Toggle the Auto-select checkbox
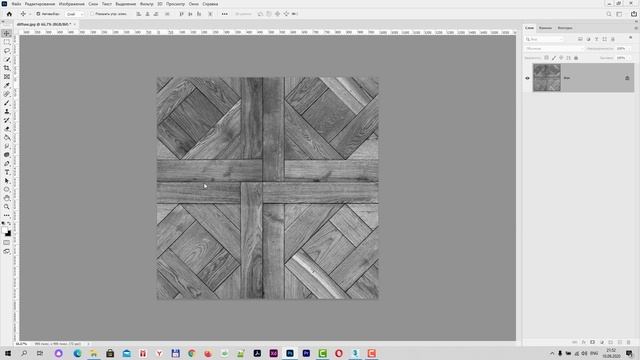640x360 pixels. (38, 14)
